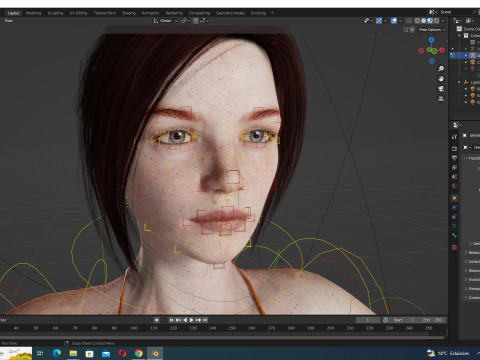
Task: Toggle viewport gizmos display
Action: (379, 21)
